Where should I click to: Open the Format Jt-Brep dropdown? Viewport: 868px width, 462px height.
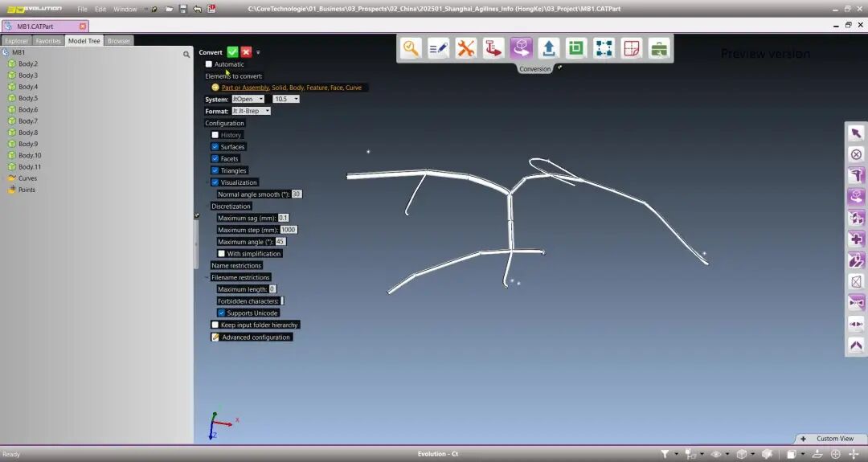[x=251, y=111]
